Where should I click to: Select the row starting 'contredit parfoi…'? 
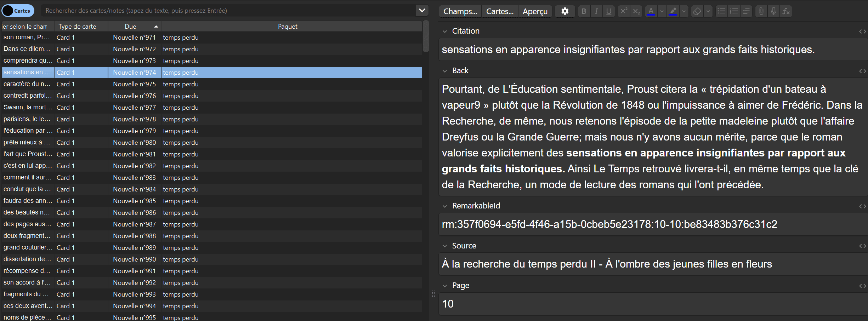click(212, 96)
